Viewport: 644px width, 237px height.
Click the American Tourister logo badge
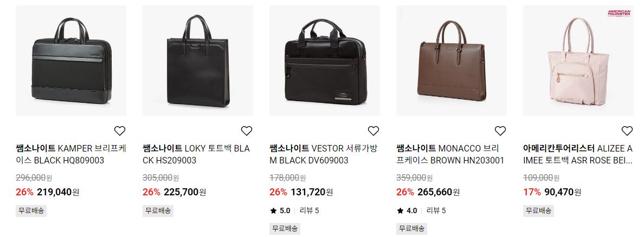[x=619, y=13]
